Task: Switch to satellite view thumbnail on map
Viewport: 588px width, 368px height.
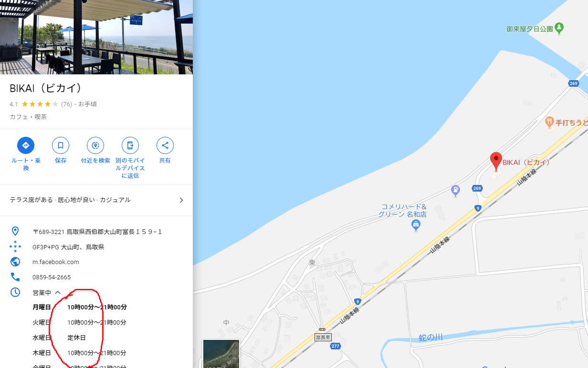Action: click(x=221, y=354)
